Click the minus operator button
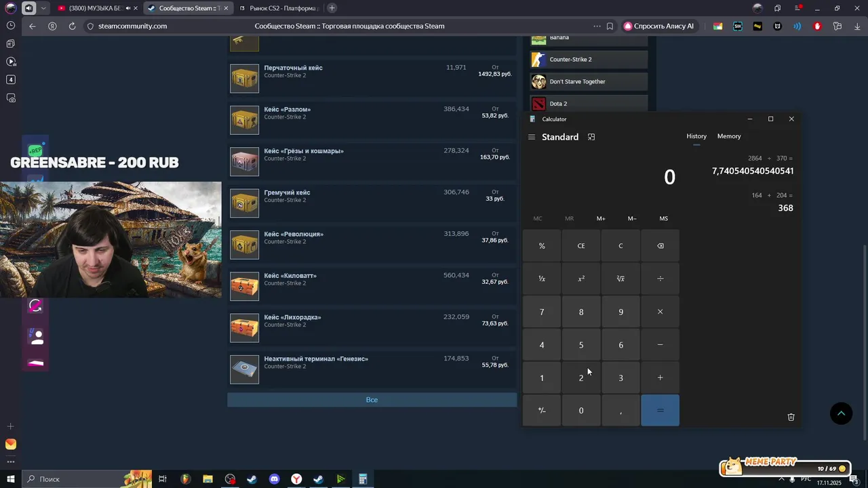The image size is (868, 488). click(x=660, y=345)
